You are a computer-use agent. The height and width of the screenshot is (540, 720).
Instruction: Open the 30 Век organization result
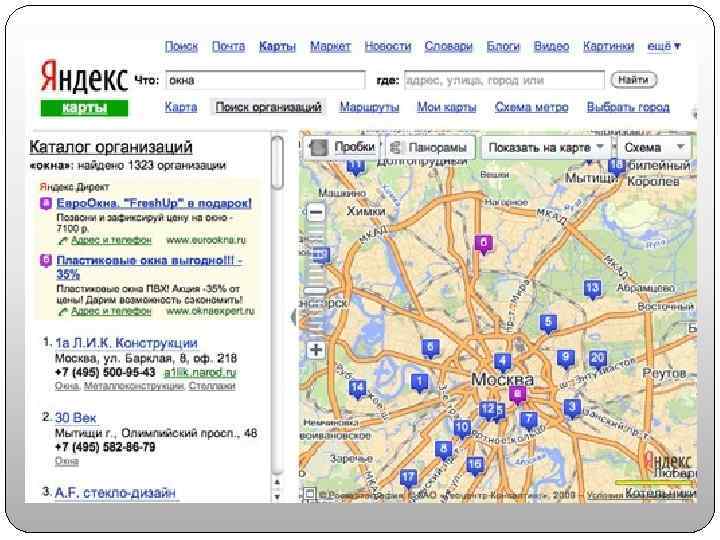(75, 417)
